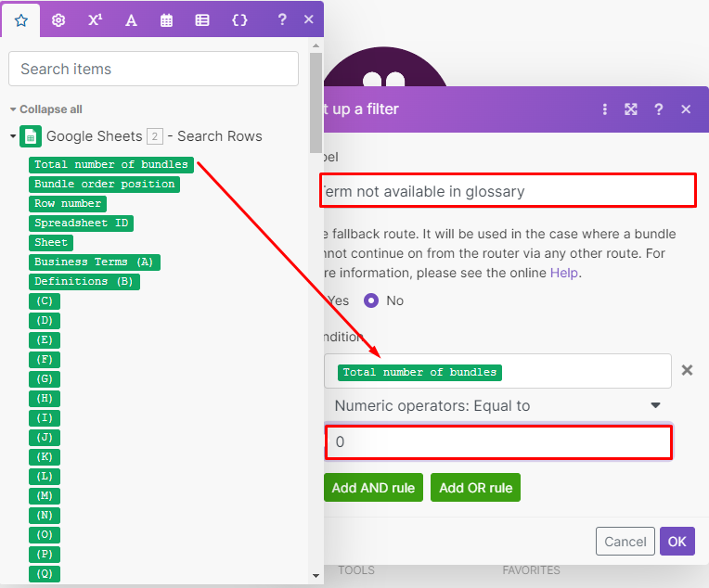709x588 pixels.
Task: Open date and time calendar tab
Action: point(166,20)
